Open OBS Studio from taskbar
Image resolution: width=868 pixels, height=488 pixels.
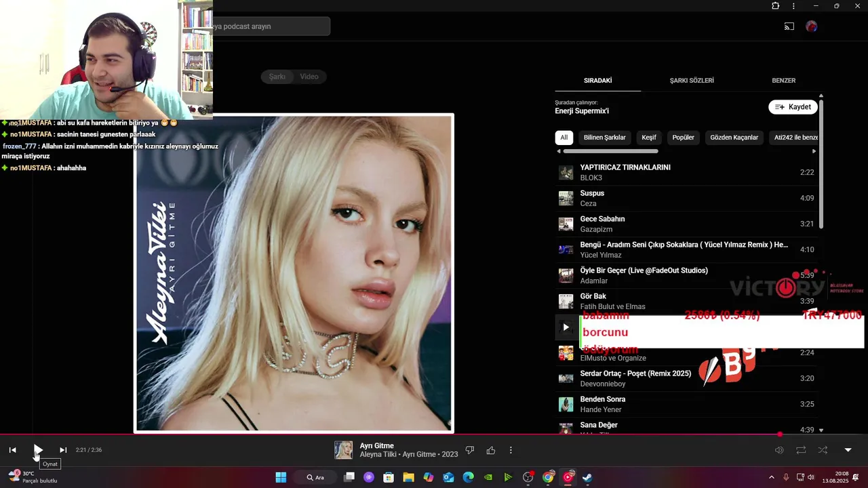(528, 477)
